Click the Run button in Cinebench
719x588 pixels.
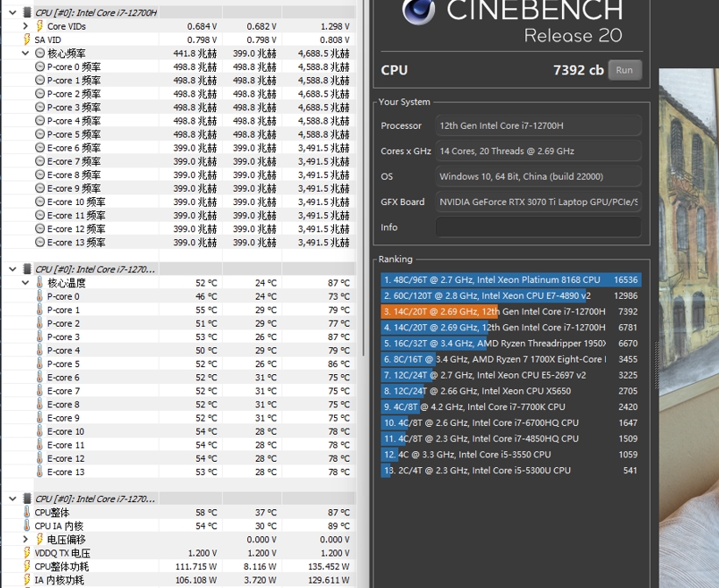(624, 70)
